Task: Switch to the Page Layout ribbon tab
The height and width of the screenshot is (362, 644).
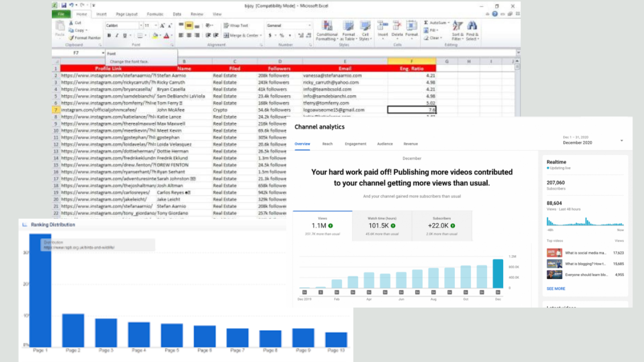Action: (127, 14)
